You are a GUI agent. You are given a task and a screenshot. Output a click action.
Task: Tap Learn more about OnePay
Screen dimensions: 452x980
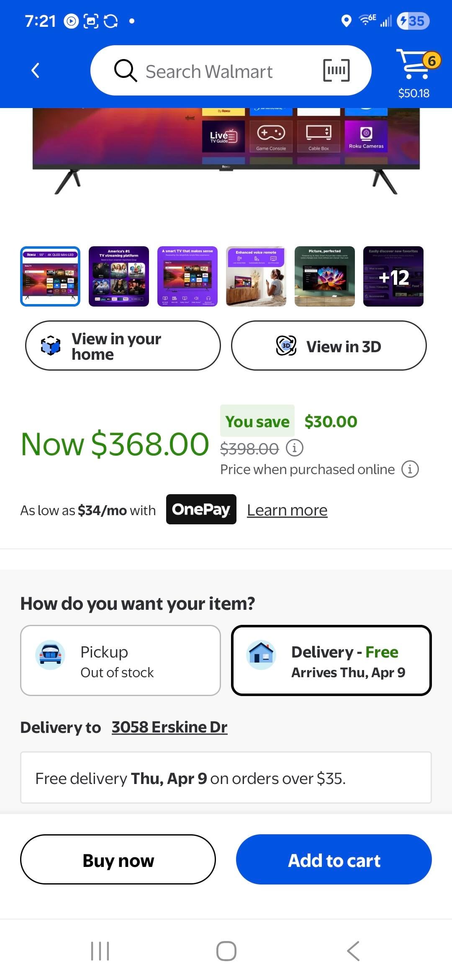pos(287,510)
